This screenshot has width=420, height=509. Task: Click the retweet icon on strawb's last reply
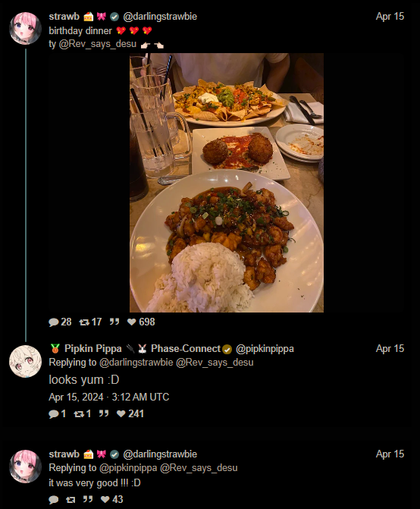[71, 500]
